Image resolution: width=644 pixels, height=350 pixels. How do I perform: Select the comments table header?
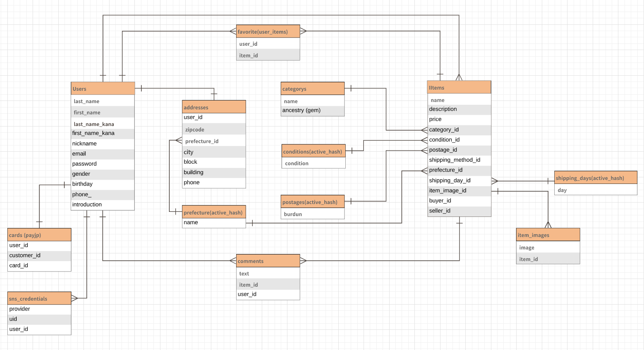(268, 261)
